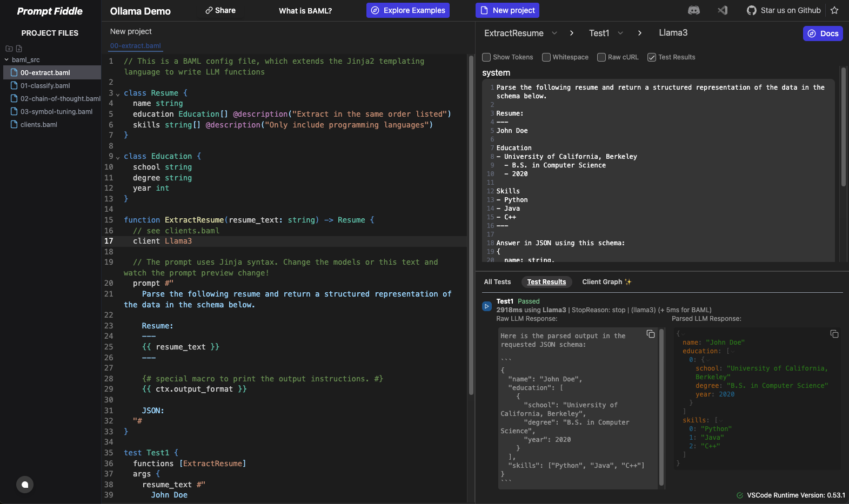Switch to the All Tests tab
849x504 pixels.
click(497, 282)
